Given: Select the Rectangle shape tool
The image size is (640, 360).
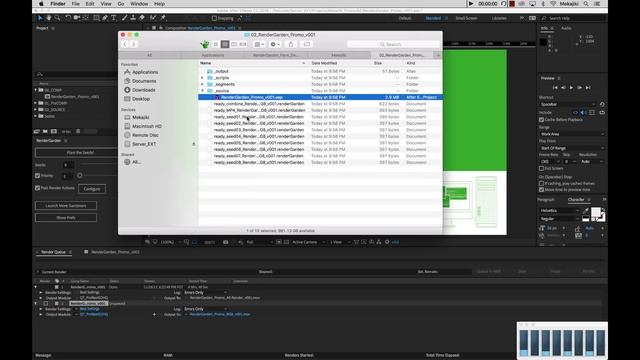Looking at the screenshot, I should tap(96, 18).
